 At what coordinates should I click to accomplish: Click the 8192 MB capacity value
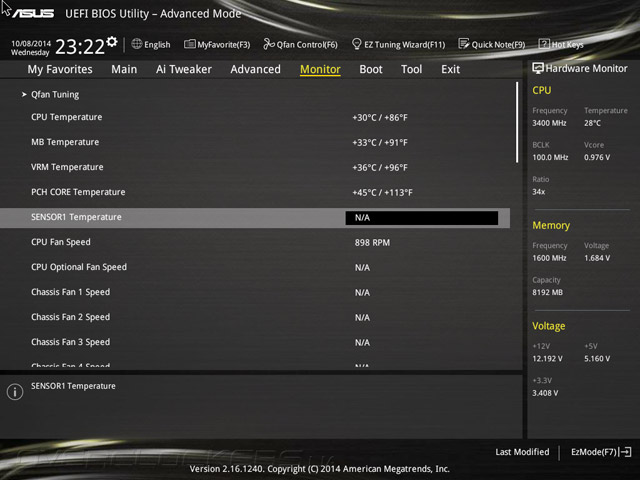(547, 292)
